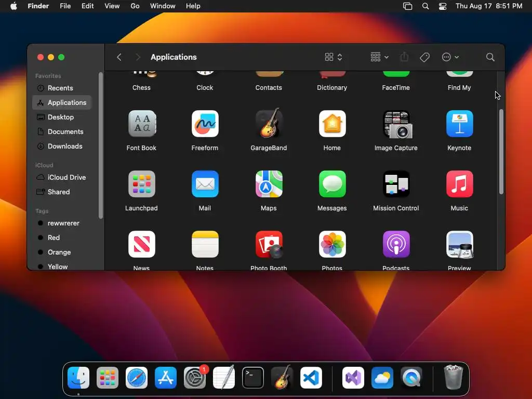Select the Podcasts app icon
This screenshot has height=399, width=532.
tap(396, 244)
